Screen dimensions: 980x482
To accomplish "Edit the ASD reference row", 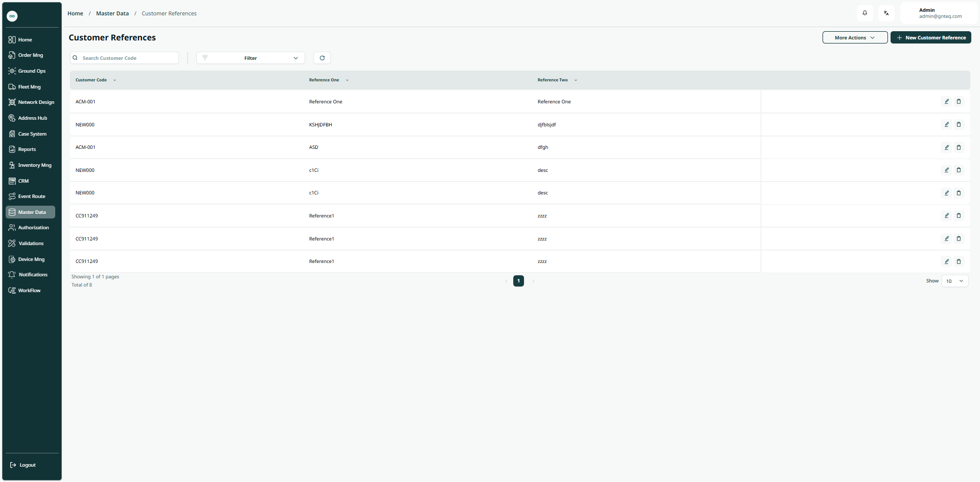I will pos(946,147).
